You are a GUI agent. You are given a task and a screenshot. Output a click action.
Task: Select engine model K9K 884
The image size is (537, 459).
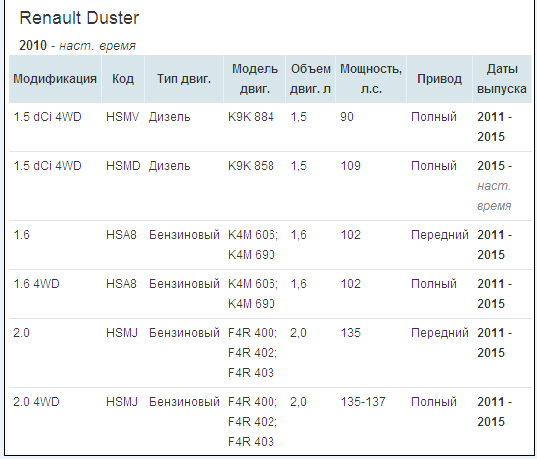click(251, 117)
